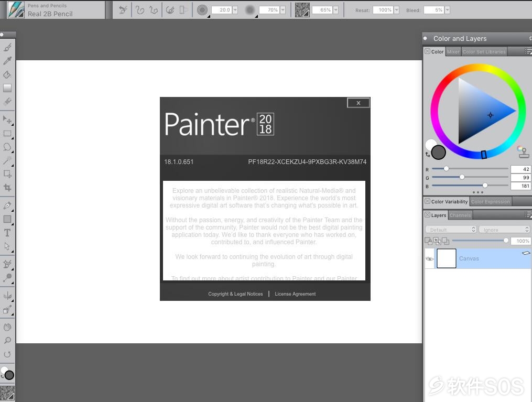This screenshot has height=402, width=532.
Task: Select the Brush tool in the toolbox
Action: pyautogui.click(x=7, y=47)
